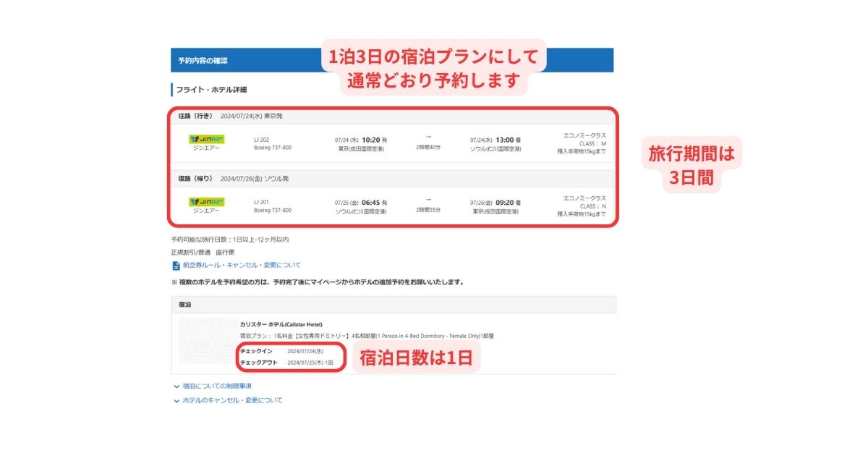Click the 宿泊 section header
Screen dimensions: 868x456
pyautogui.click(x=184, y=305)
